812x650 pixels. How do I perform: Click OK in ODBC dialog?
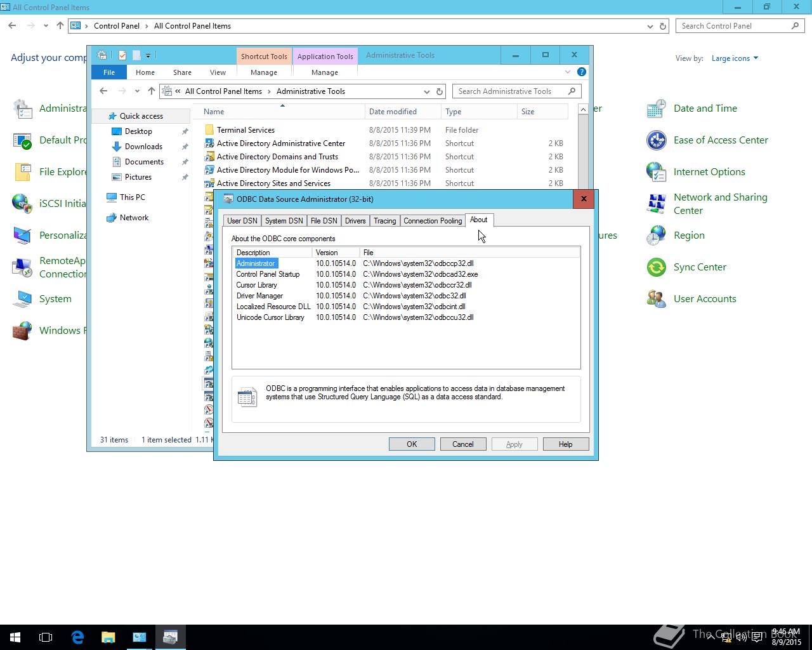[x=412, y=444]
